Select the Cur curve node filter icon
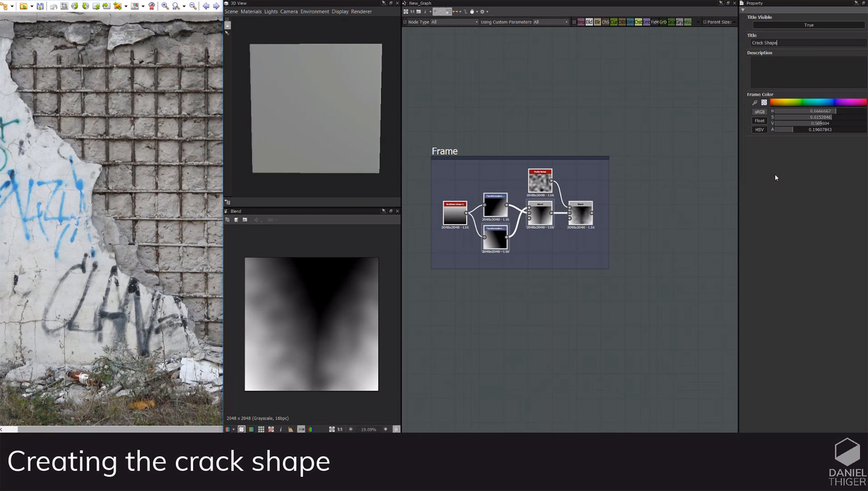The width and height of the screenshot is (868, 491). pyautogui.click(x=614, y=22)
